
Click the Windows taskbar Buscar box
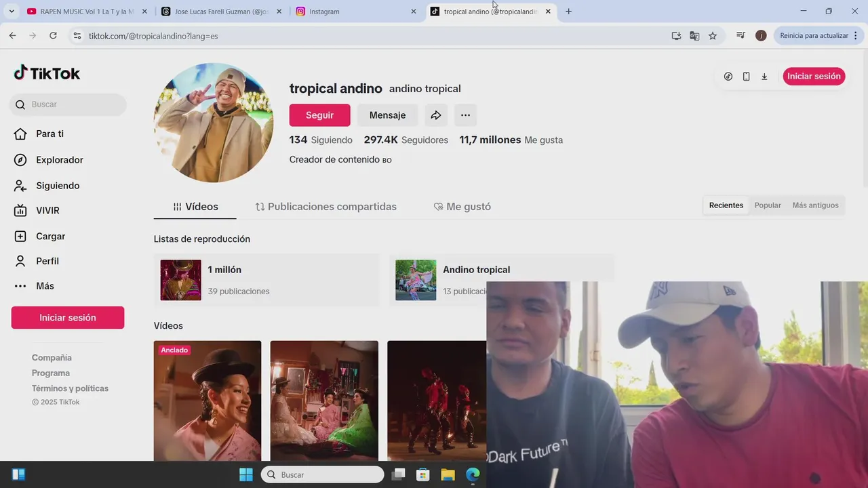click(x=323, y=474)
